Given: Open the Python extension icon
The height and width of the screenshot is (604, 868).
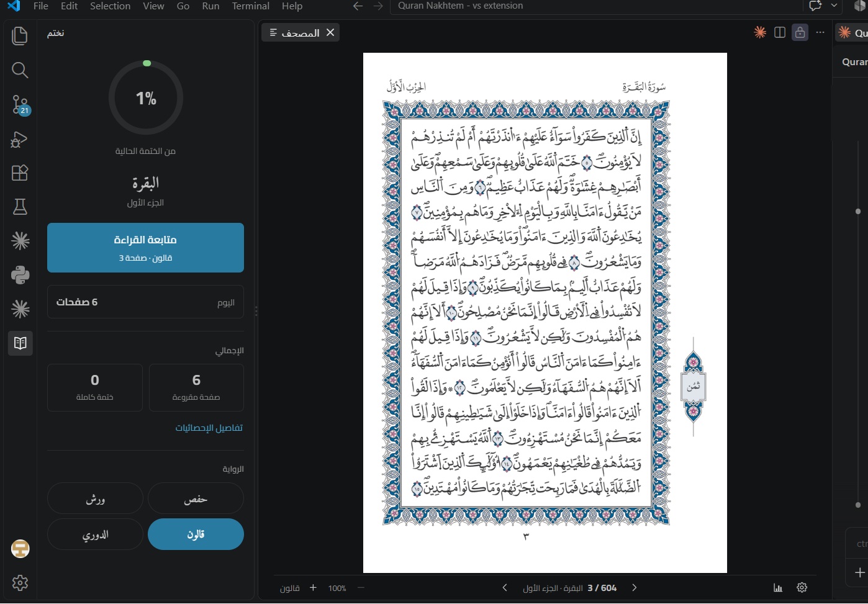Looking at the screenshot, I should coord(20,274).
